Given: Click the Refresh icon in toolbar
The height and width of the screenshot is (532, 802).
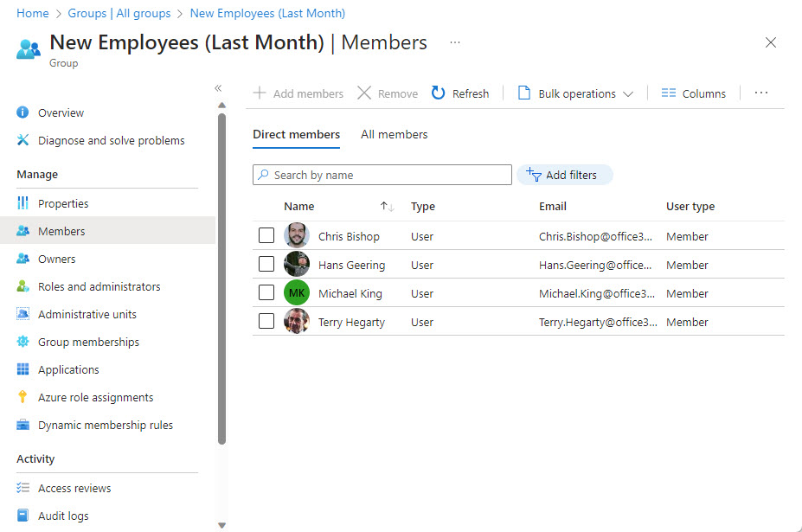Looking at the screenshot, I should (x=439, y=93).
